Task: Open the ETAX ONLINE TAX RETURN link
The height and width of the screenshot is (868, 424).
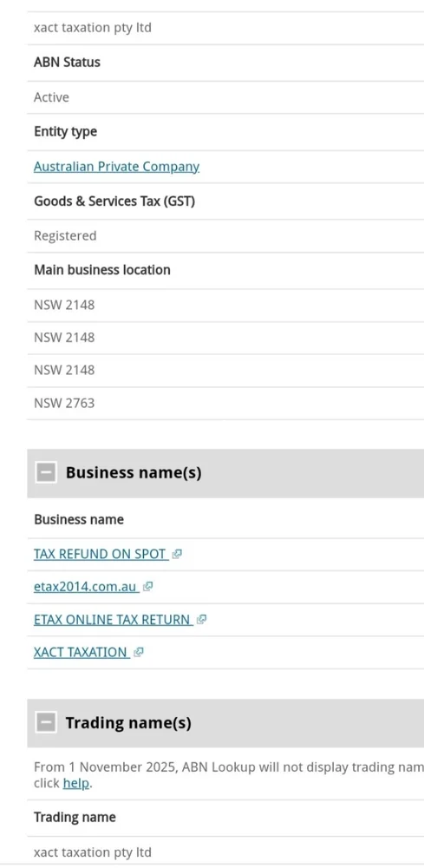Action: (112, 620)
